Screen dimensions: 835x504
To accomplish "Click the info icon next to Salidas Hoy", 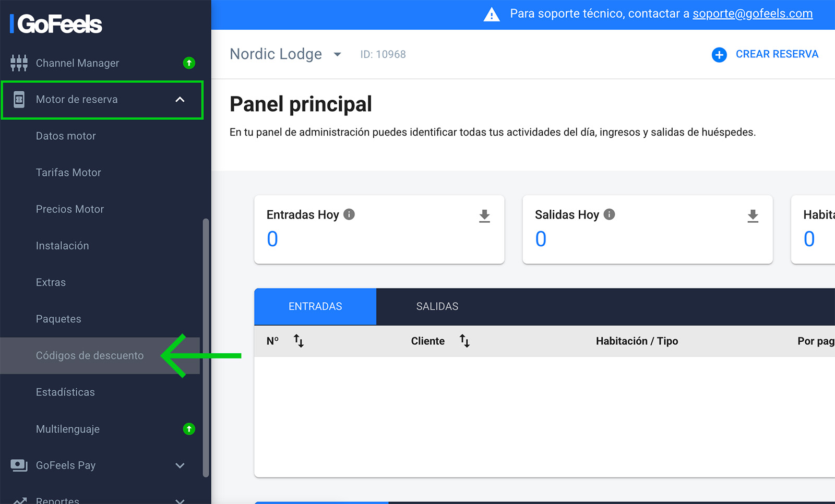I will [x=609, y=214].
